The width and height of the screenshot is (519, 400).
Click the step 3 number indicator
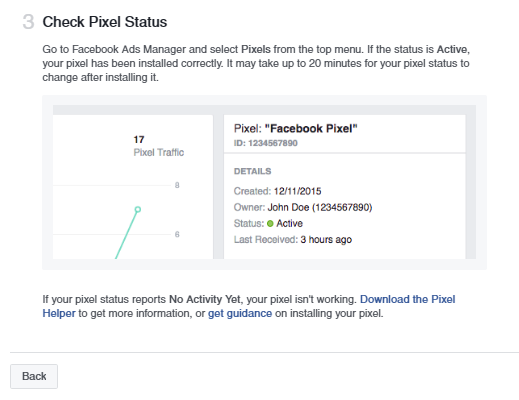(x=28, y=22)
